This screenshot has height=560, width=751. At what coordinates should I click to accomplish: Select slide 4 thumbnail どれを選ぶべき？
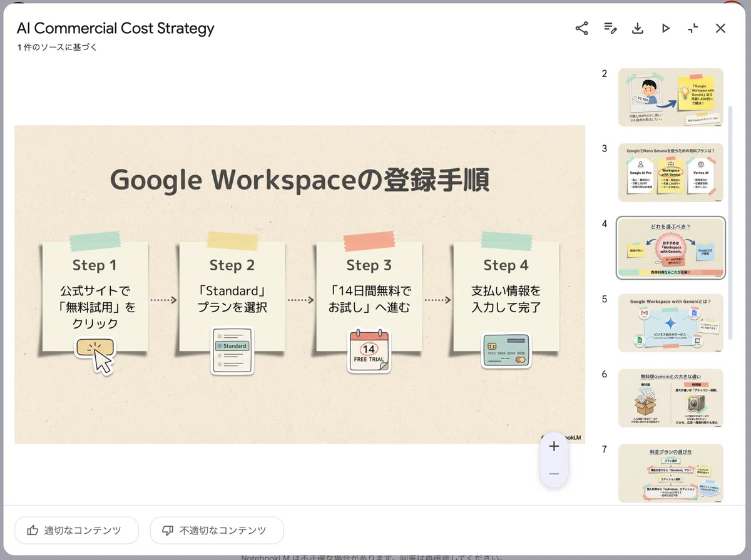[671, 248]
